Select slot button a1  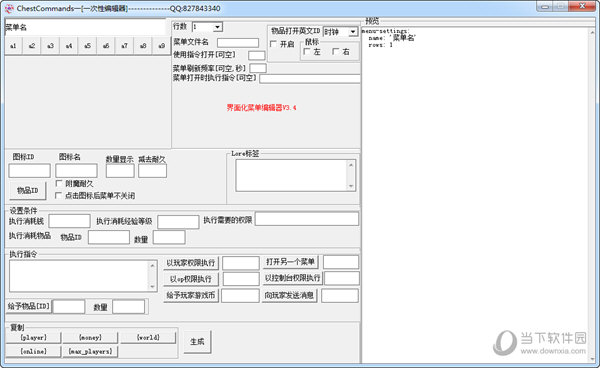[13, 46]
